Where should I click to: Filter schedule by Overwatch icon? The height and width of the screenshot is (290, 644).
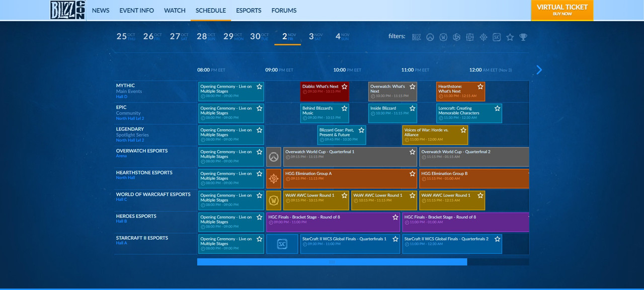430,37
